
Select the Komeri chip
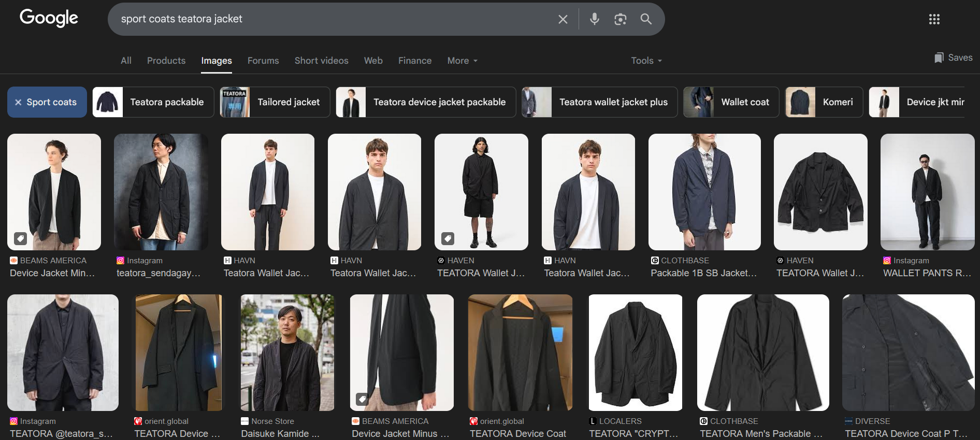[824, 102]
